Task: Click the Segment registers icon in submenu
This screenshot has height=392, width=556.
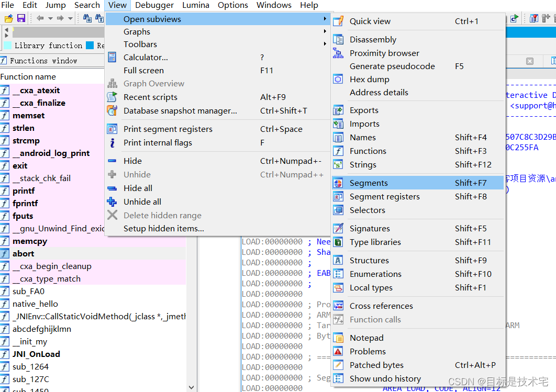Action: pyautogui.click(x=338, y=197)
